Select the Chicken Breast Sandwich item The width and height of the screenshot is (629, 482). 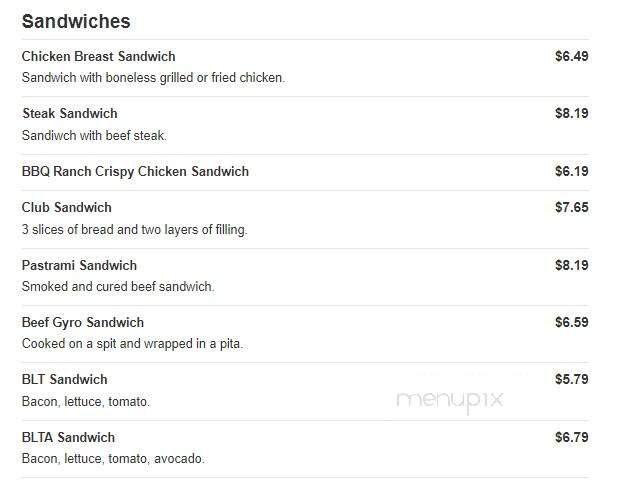click(98, 56)
